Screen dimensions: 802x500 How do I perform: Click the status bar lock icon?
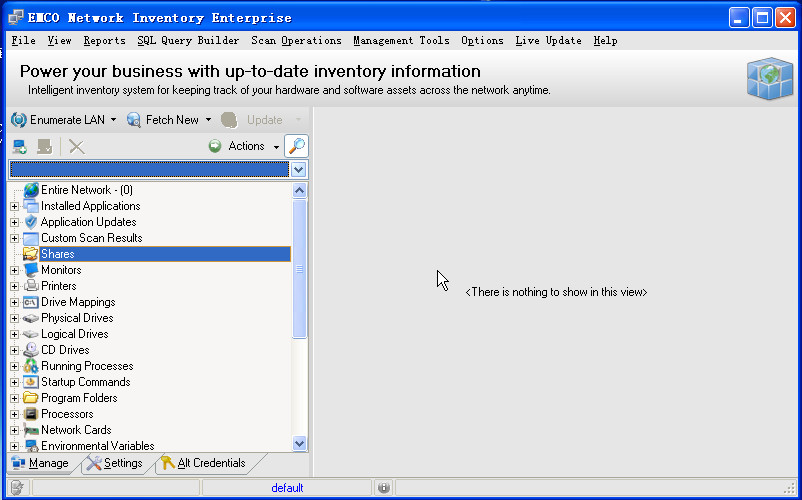[384, 488]
